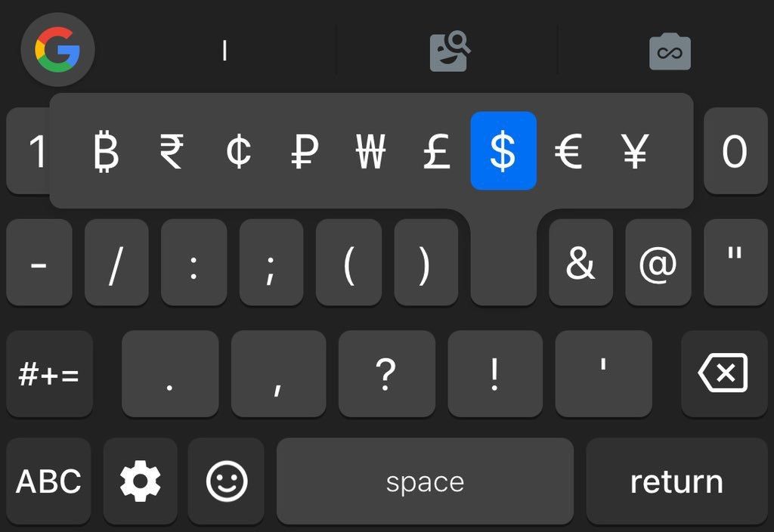The image size is (774, 532).
Task: Open keyboard settings gear icon
Action: pyautogui.click(x=140, y=481)
